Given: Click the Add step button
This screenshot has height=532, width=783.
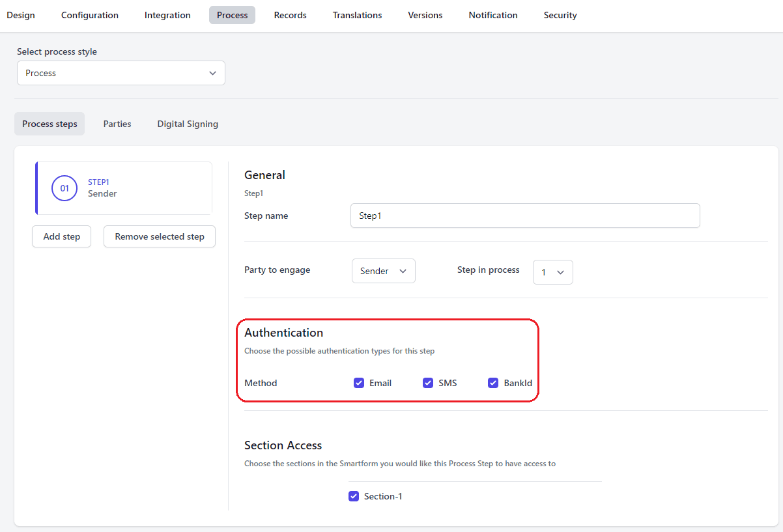Looking at the screenshot, I should pyautogui.click(x=62, y=236).
